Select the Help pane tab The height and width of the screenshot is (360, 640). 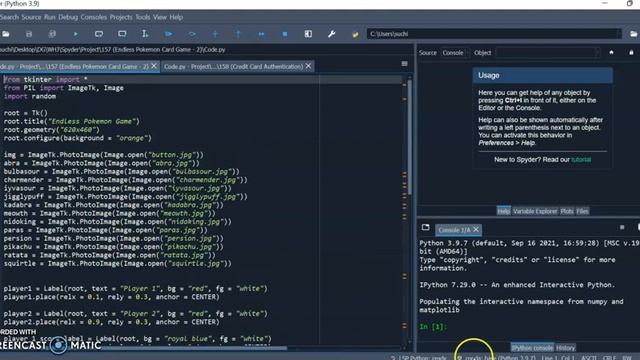tap(503, 211)
